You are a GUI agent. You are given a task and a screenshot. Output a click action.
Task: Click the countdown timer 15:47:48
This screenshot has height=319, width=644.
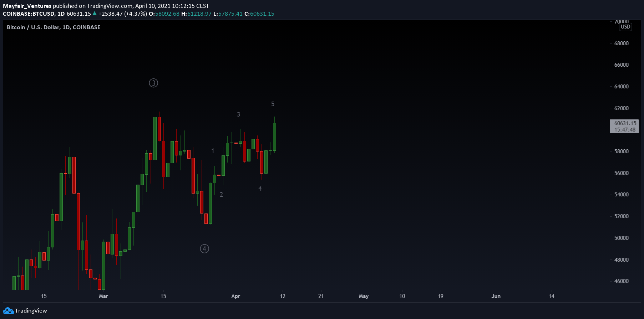point(625,130)
